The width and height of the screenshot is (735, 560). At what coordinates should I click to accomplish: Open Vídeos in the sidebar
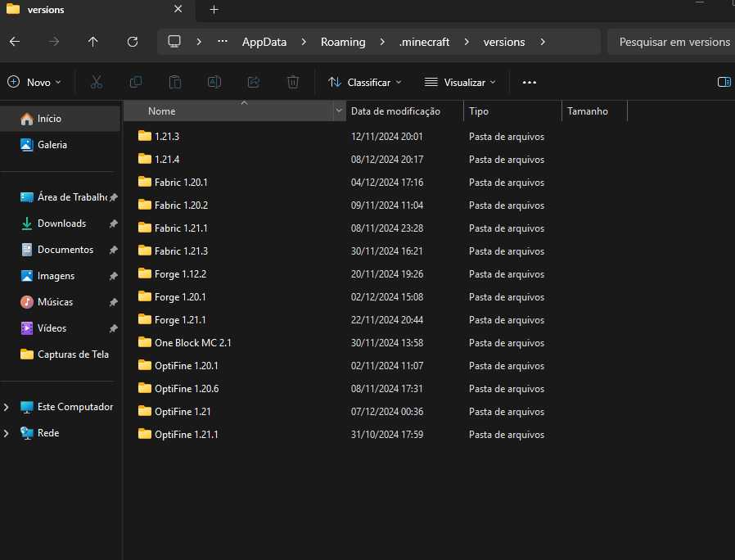61,328
